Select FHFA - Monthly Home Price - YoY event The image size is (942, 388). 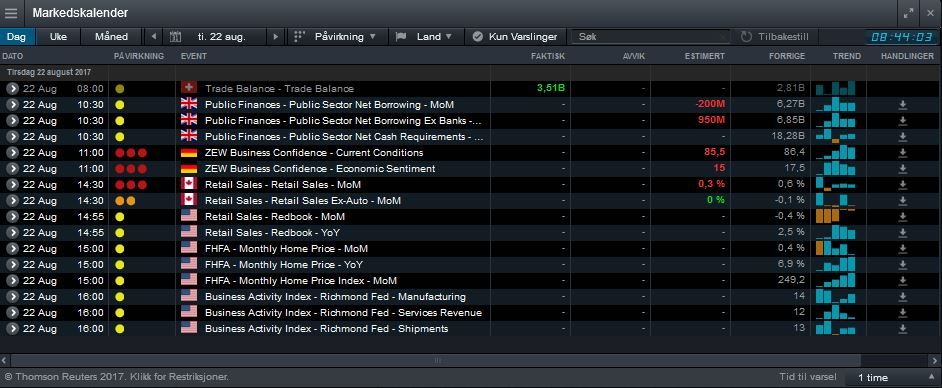[x=284, y=265]
